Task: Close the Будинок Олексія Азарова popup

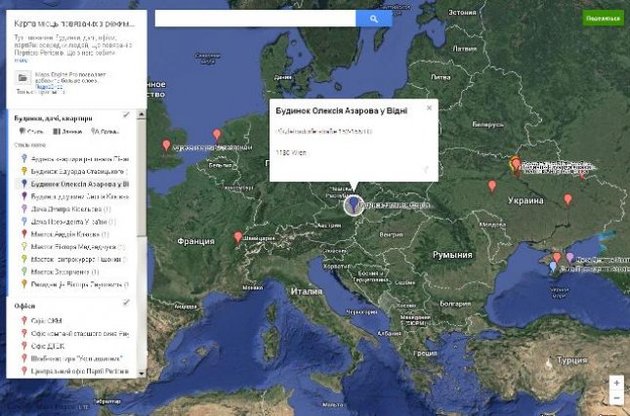Action: 428,107
